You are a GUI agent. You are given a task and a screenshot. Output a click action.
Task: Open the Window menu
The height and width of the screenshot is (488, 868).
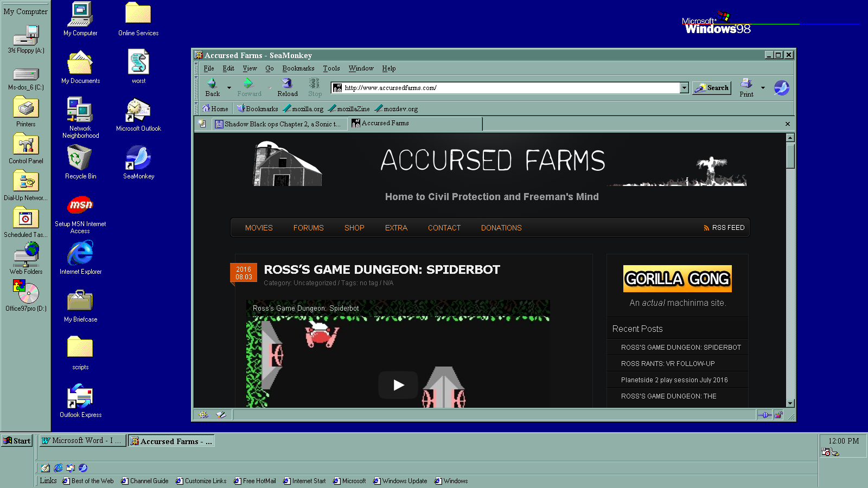(361, 68)
